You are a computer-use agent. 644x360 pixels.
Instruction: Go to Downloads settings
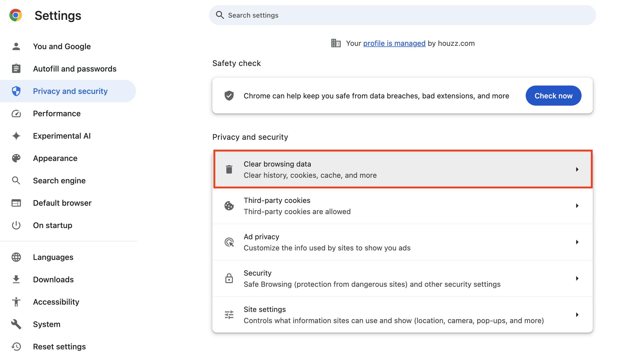click(x=68, y=280)
